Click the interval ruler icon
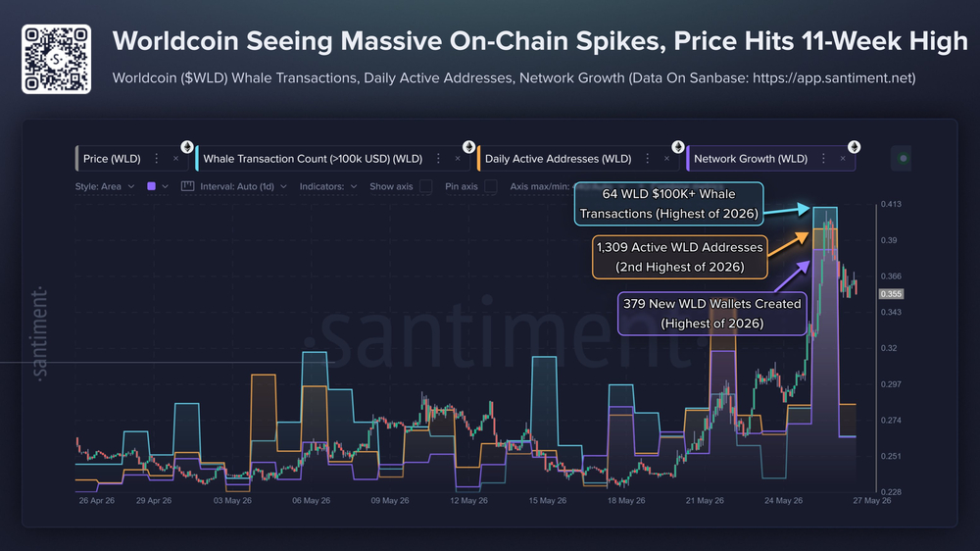 187,186
